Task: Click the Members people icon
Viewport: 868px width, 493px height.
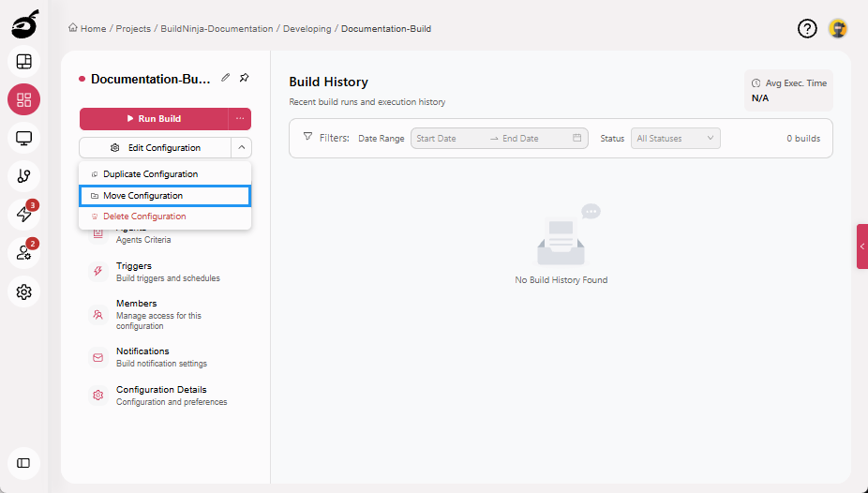Action: pos(98,315)
